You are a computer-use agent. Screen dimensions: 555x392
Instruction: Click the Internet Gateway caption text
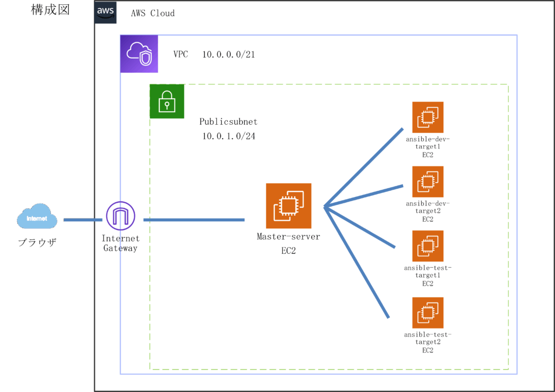(x=120, y=243)
